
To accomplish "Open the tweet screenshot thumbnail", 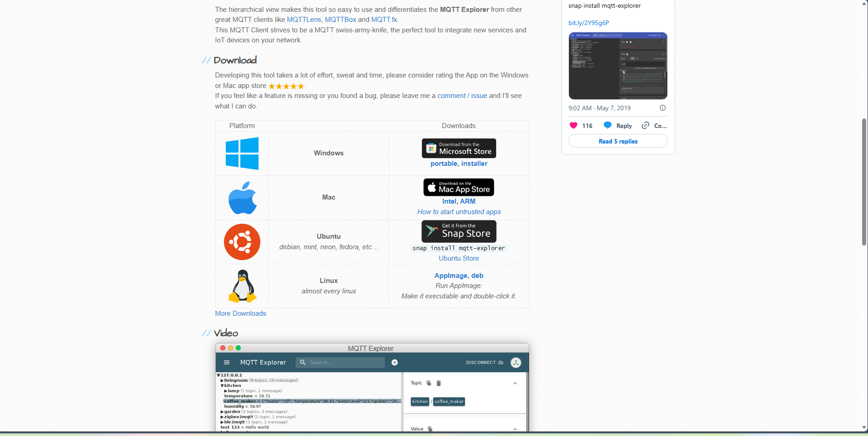I will (x=618, y=66).
